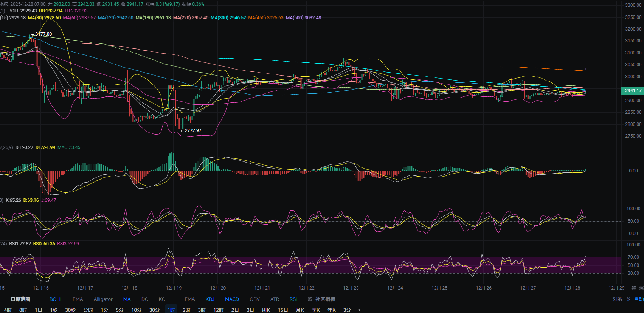Click the MA(500) legend label
The height and width of the screenshot is (313, 644).
[303, 18]
